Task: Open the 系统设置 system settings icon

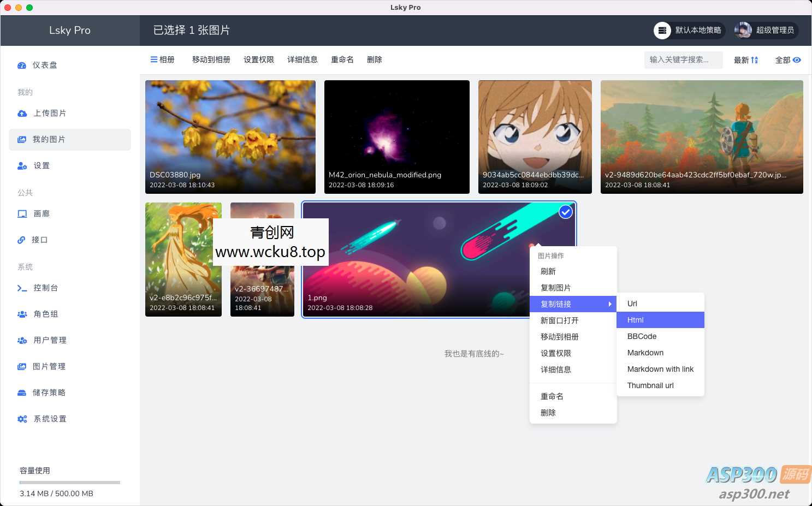Action: pyautogui.click(x=22, y=419)
